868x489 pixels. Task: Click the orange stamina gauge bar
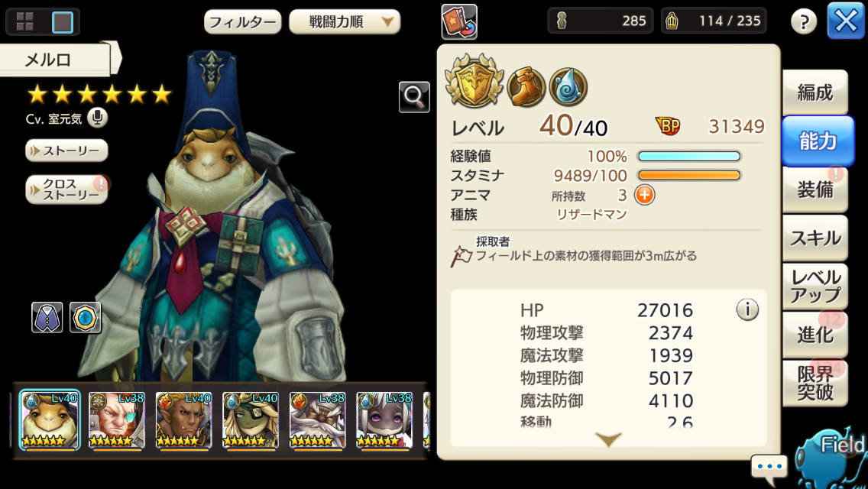689,176
